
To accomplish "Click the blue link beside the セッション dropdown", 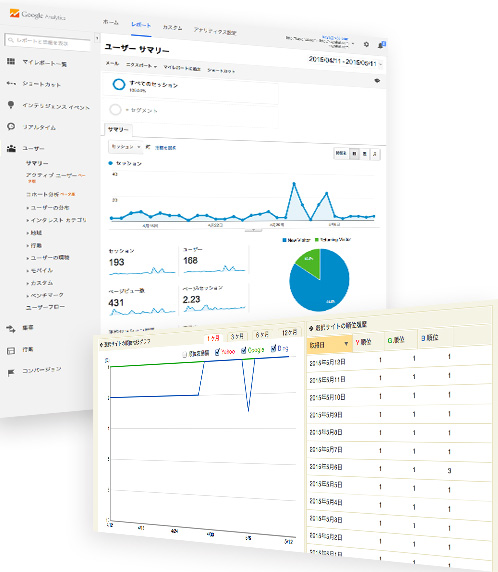I will (x=165, y=148).
